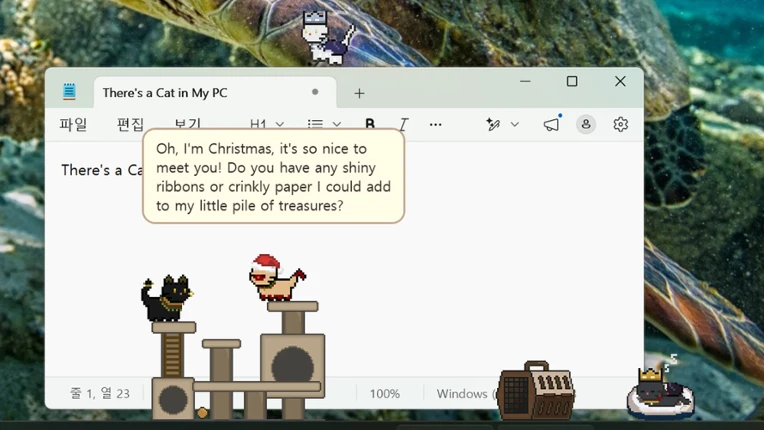The height and width of the screenshot is (430, 764).
Task: Expand the Copilot rewrite dropdown arrow
Action: [515, 124]
